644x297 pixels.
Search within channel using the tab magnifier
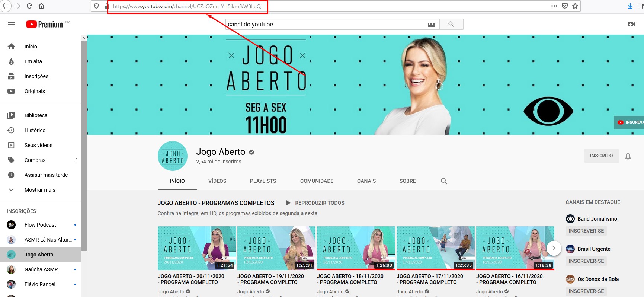tap(444, 181)
